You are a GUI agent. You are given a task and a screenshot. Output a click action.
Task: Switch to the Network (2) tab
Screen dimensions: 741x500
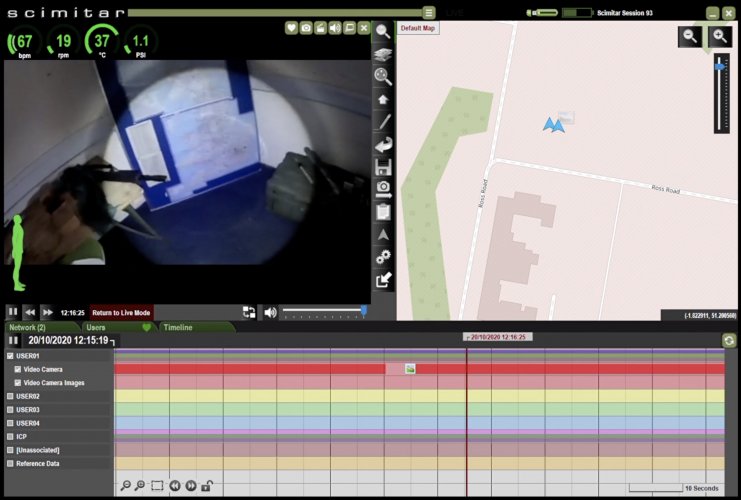(42, 327)
